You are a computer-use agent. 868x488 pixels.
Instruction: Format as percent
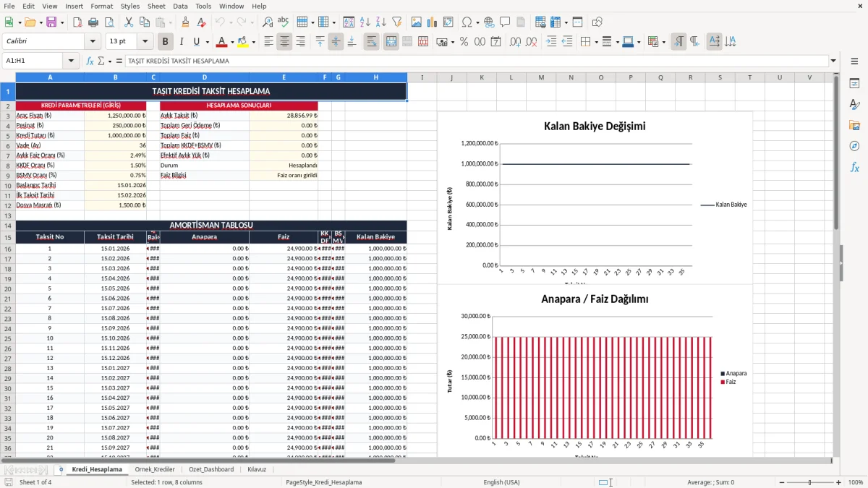pos(464,42)
